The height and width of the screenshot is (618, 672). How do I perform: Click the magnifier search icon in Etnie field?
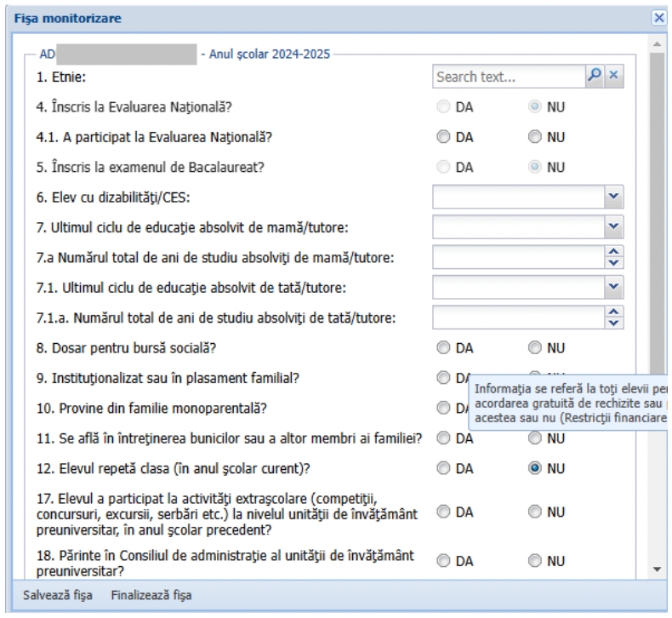[595, 77]
